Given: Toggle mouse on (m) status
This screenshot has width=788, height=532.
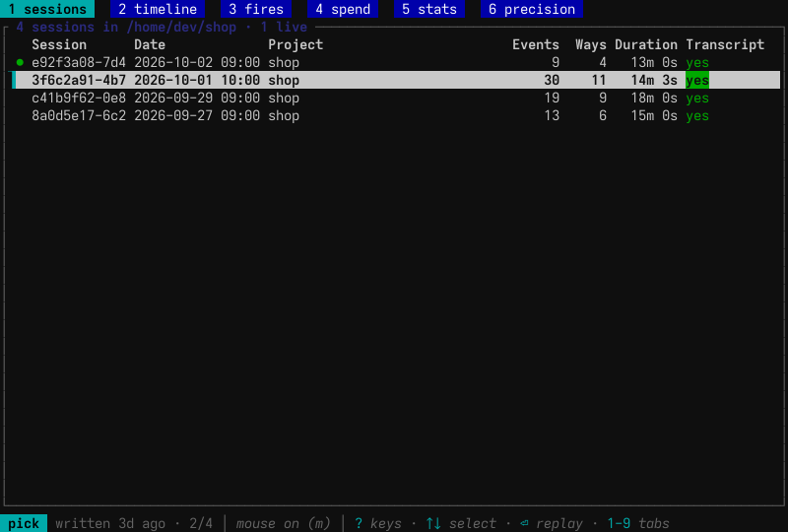Looking at the screenshot, I should (284, 523).
